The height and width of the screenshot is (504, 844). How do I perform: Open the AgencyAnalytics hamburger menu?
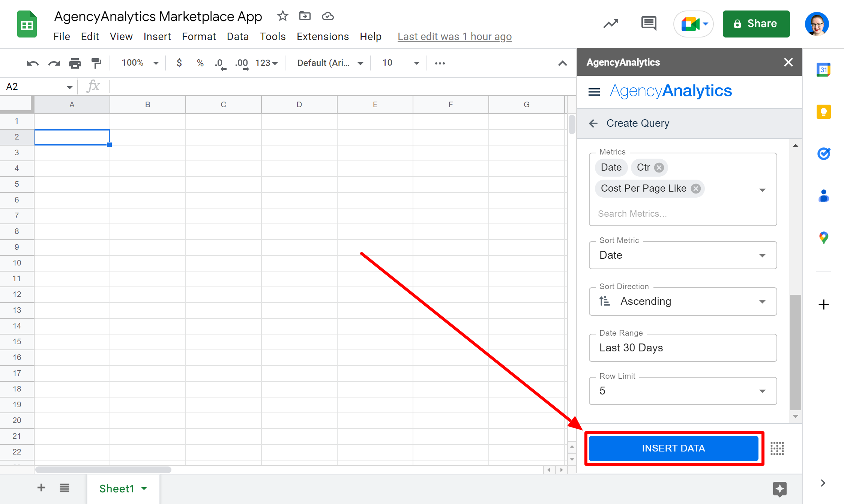[x=594, y=91]
